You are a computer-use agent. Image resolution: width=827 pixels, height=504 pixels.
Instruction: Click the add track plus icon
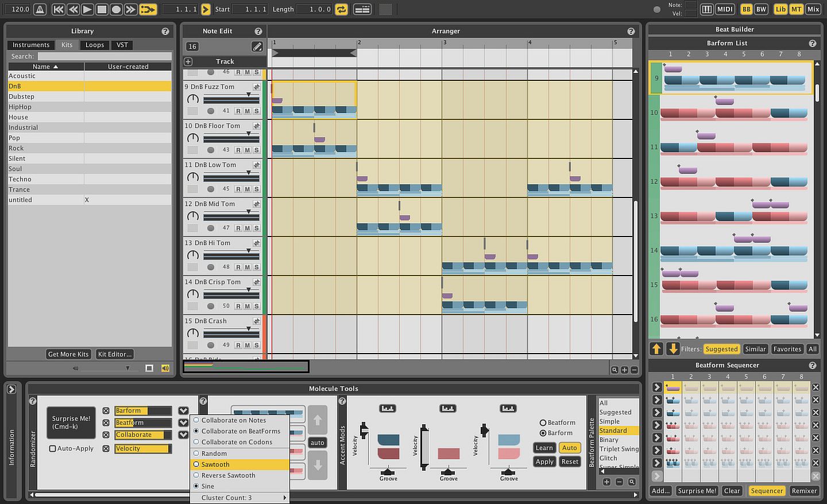pos(188,61)
